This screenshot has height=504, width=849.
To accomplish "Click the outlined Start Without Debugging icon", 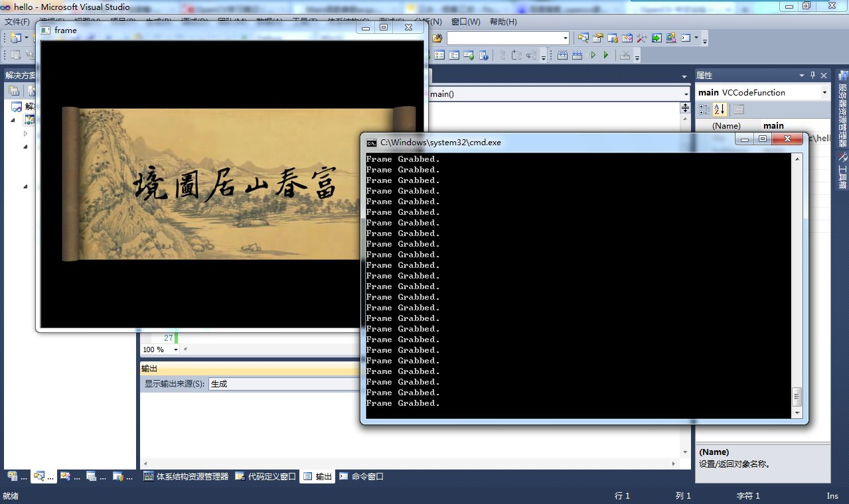I will 593,55.
